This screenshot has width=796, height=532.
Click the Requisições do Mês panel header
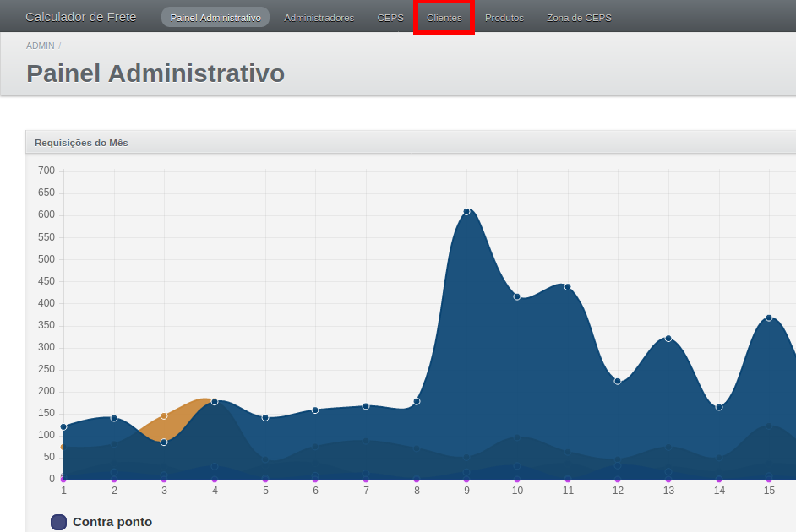pyautogui.click(x=81, y=143)
